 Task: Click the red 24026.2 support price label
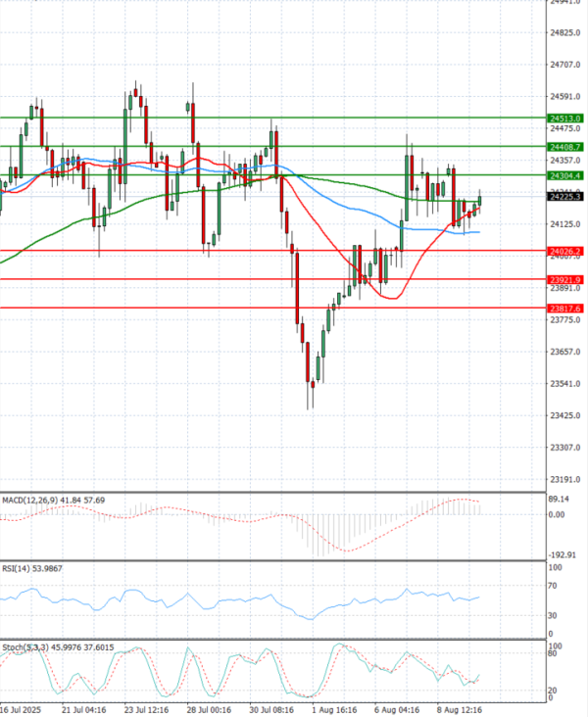(565, 251)
